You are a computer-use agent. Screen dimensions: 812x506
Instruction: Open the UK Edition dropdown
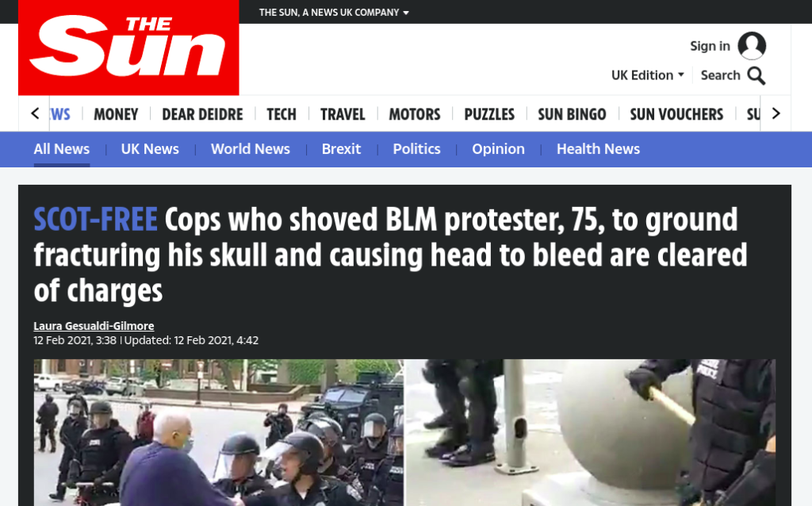point(648,75)
